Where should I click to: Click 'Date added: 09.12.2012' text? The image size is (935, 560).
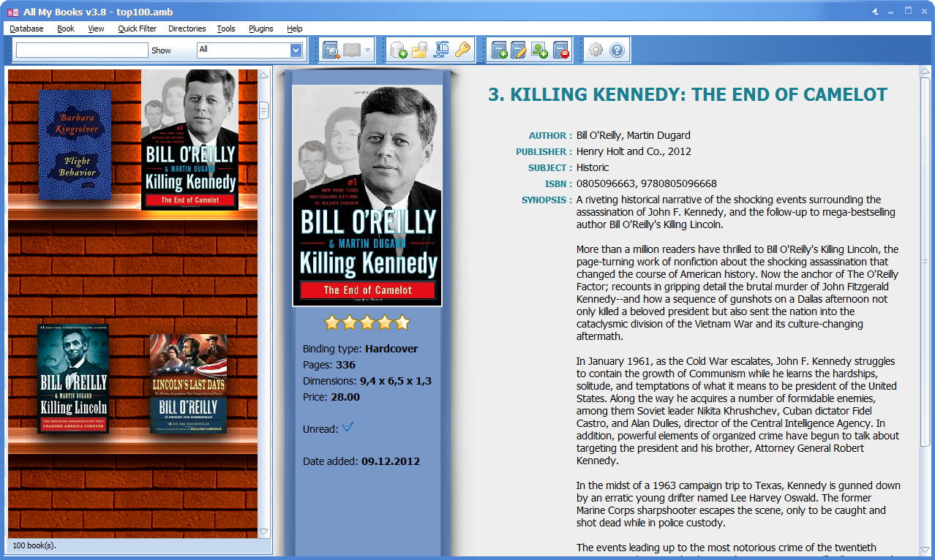pyautogui.click(x=361, y=461)
